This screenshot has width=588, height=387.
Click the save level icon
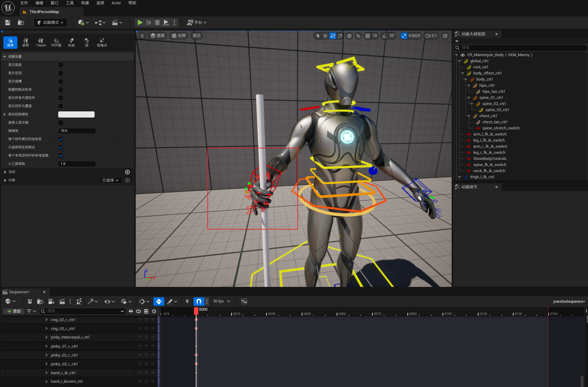click(x=8, y=22)
